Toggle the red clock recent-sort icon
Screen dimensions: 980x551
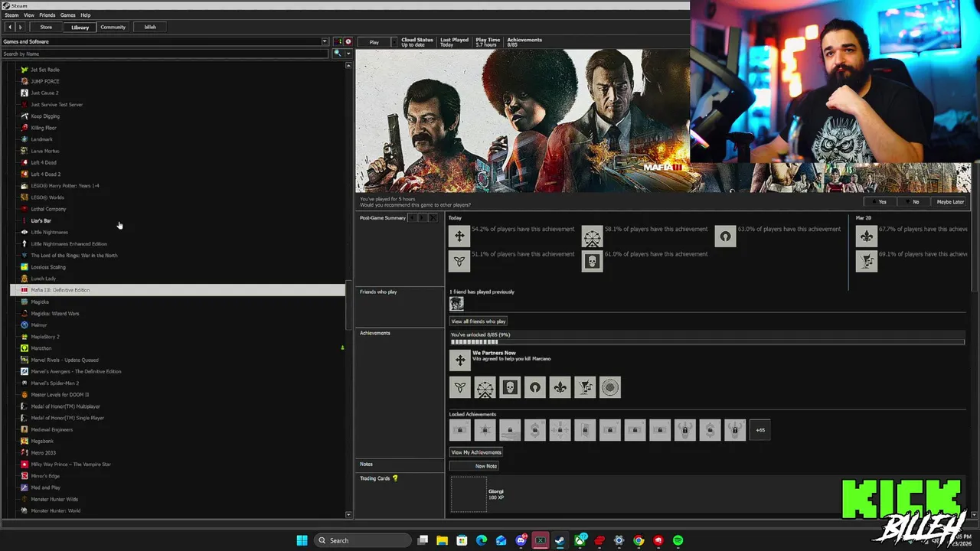(x=348, y=41)
